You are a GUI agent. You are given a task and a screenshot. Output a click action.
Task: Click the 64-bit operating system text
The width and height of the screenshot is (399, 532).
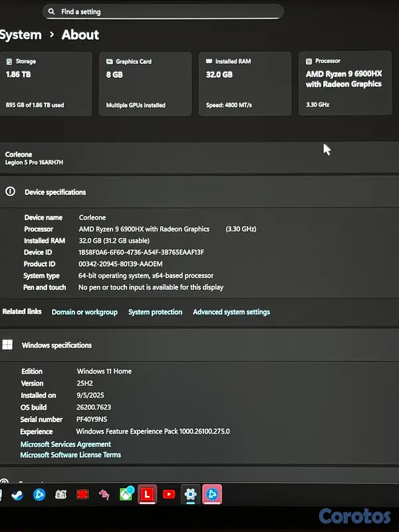[x=146, y=275]
